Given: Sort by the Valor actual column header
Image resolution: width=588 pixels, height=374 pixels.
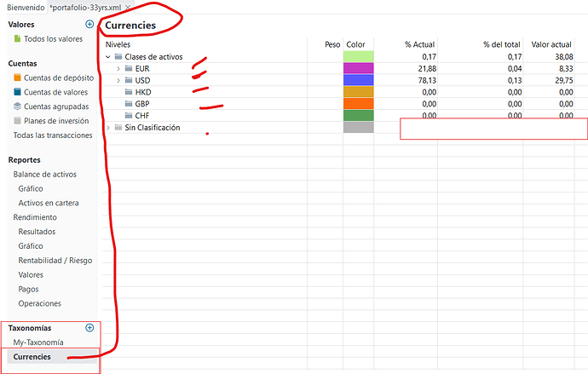Looking at the screenshot, I should [551, 44].
